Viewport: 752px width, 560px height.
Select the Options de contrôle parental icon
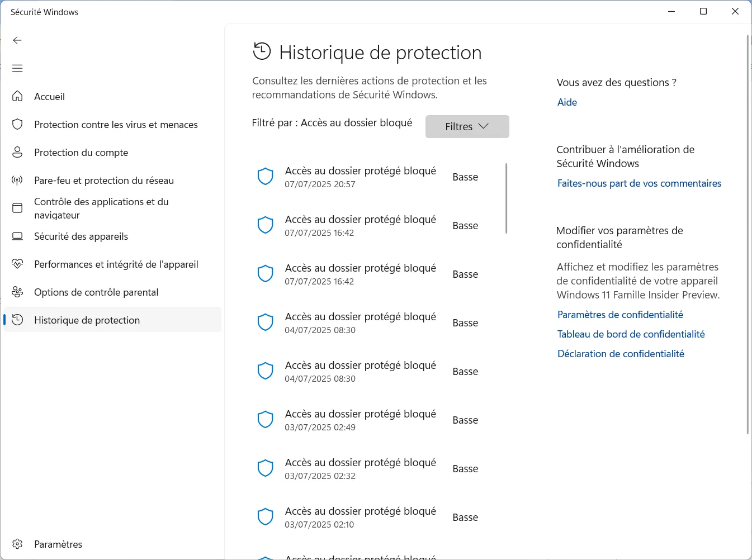pos(17,292)
